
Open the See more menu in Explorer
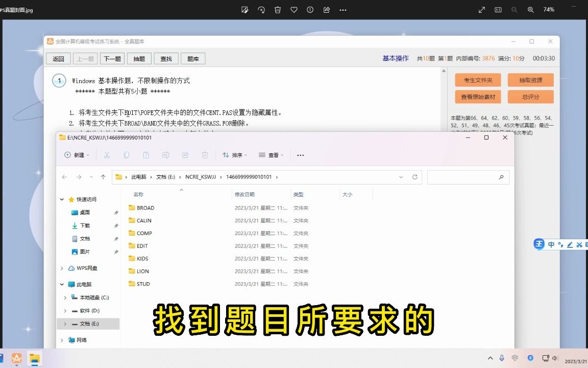(301, 154)
